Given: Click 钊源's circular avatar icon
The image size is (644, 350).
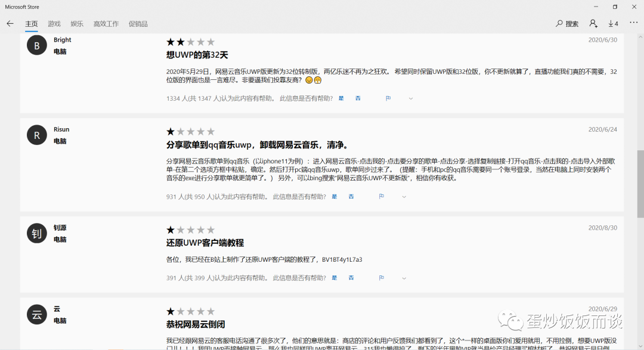Looking at the screenshot, I should (x=36, y=233).
